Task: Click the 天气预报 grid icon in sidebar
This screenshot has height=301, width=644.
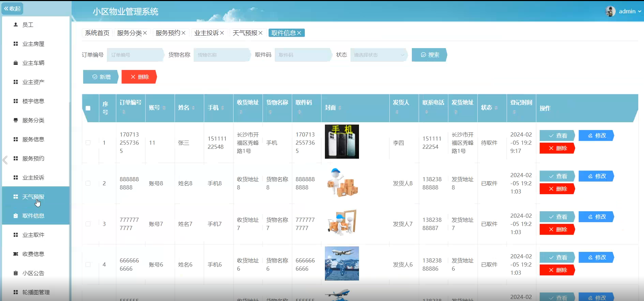Action: click(15, 197)
